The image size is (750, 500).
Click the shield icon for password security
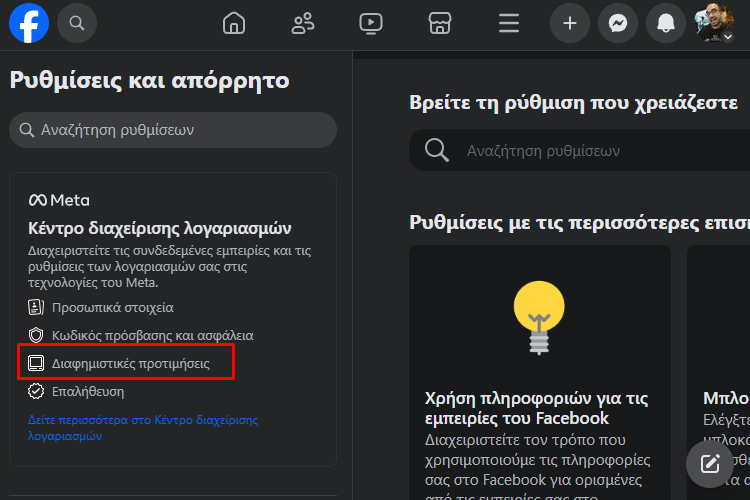click(x=36, y=335)
